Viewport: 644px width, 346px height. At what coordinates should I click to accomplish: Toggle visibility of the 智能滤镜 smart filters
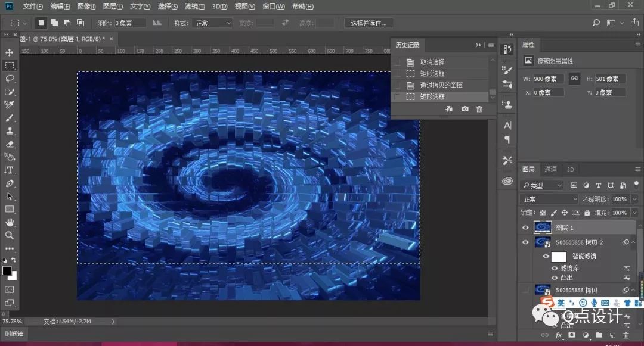546,256
